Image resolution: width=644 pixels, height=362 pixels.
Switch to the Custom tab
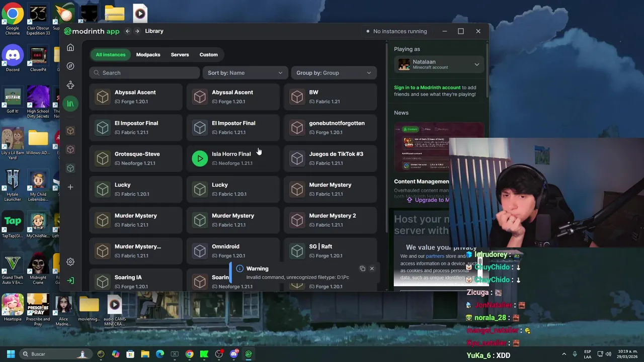pos(208,55)
